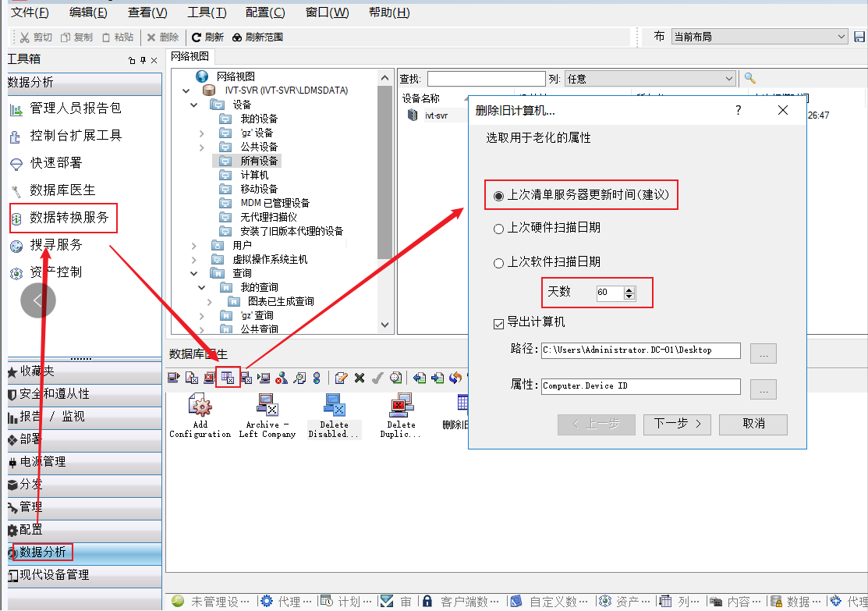Open 数据库医生 in the toolbox

pyautogui.click(x=62, y=190)
